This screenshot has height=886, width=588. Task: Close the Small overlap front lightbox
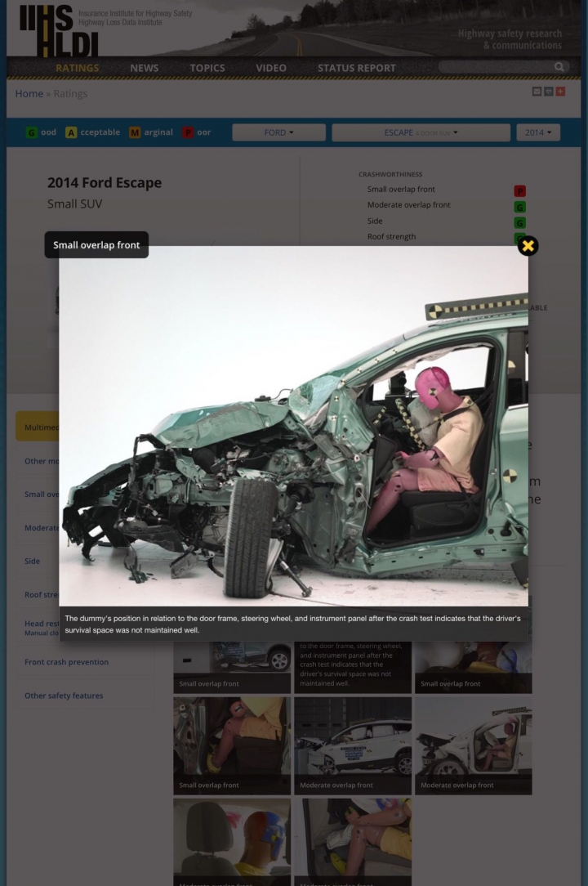[x=528, y=246]
